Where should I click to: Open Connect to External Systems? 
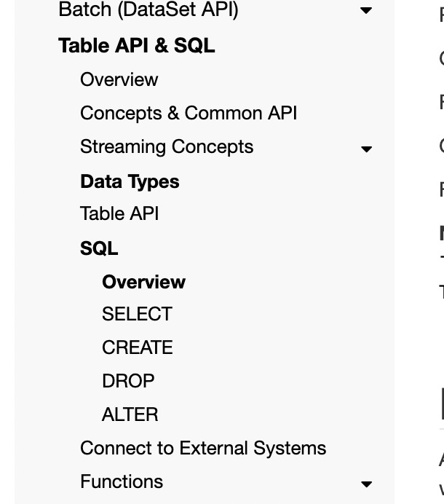pyautogui.click(x=203, y=448)
